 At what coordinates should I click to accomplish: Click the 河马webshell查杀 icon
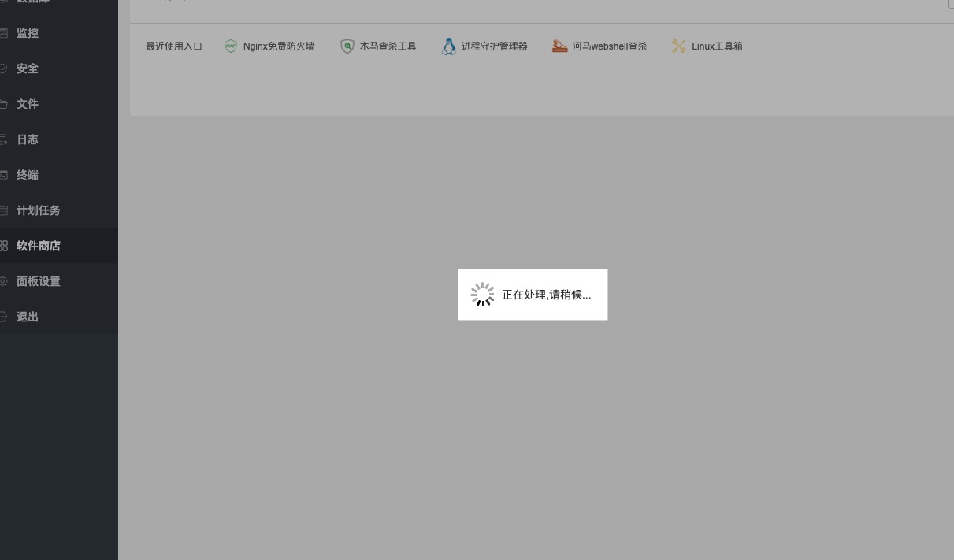pyautogui.click(x=559, y=46)
